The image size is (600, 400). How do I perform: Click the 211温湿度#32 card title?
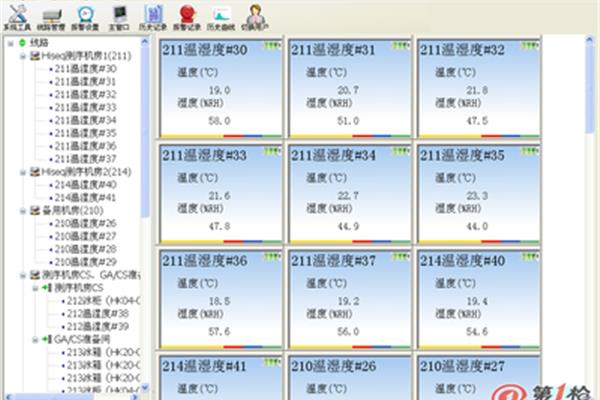click(462, 50)
